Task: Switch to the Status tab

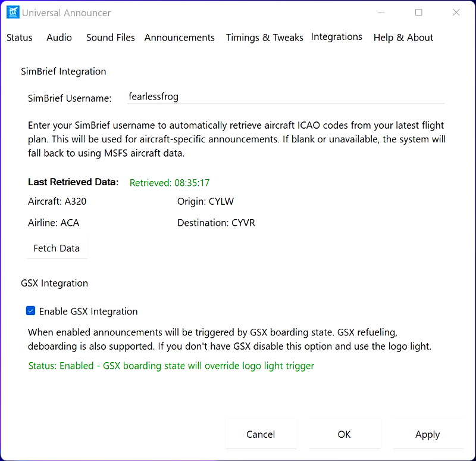Action: click(x=19, y=38)
